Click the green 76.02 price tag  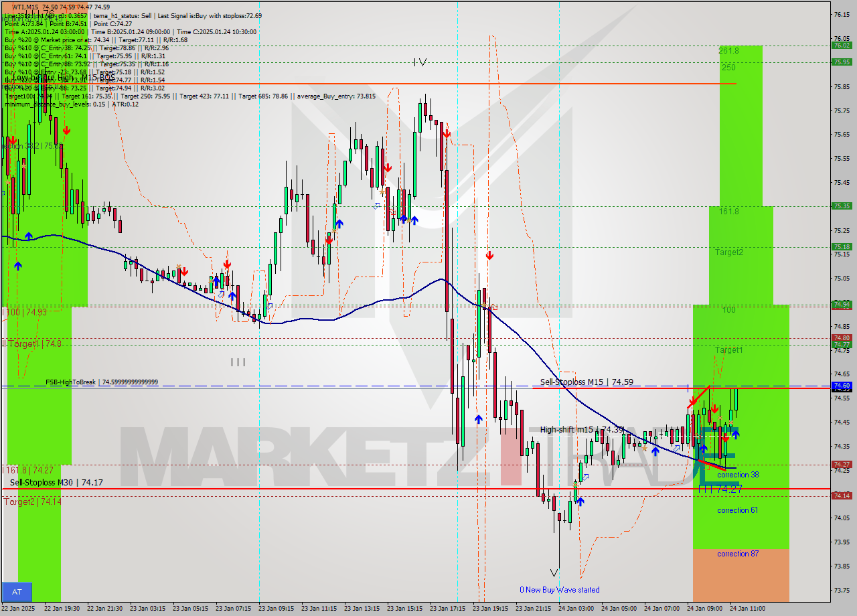pos(842,45)
